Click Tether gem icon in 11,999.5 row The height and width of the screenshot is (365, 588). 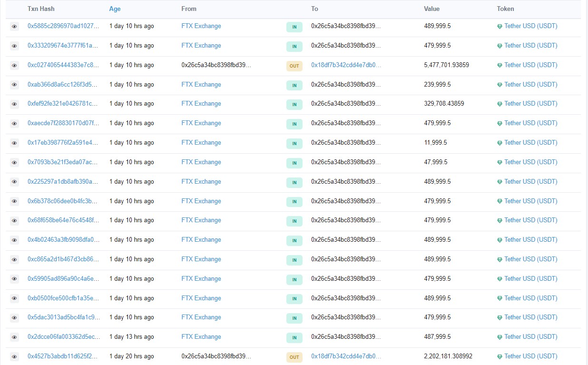500,143
